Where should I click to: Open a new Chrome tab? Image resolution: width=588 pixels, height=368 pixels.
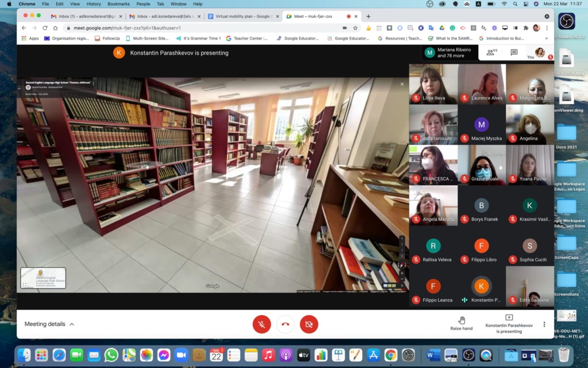tap(368, 16)
